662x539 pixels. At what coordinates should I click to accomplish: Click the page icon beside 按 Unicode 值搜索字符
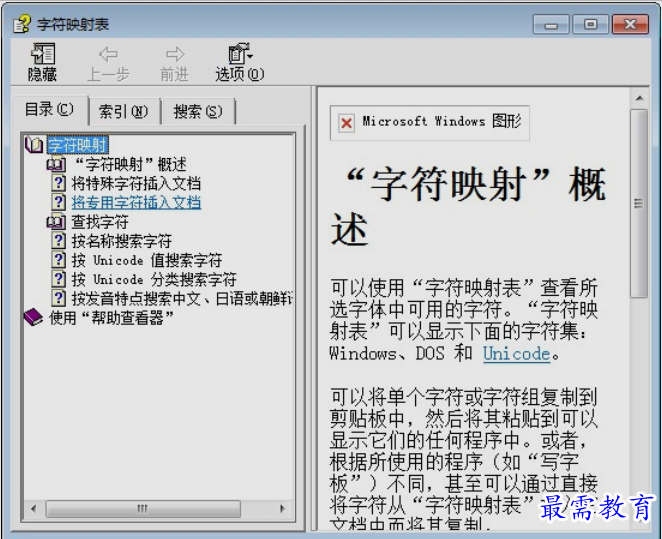(x=58, y=260)
